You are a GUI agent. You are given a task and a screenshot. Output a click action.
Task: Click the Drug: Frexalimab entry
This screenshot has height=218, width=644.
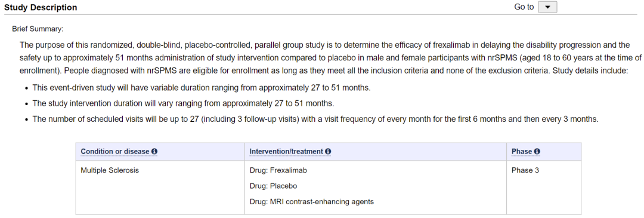[x=278, y=170]
